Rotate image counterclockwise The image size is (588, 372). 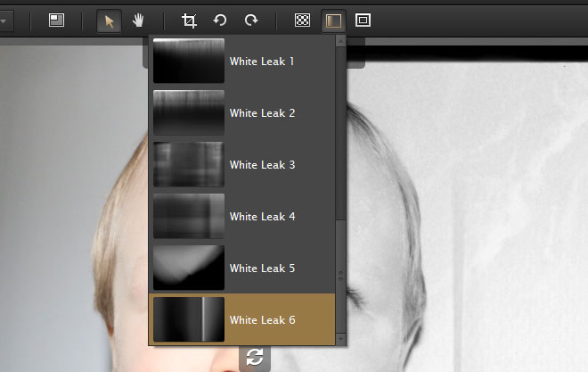click(220, 20)
